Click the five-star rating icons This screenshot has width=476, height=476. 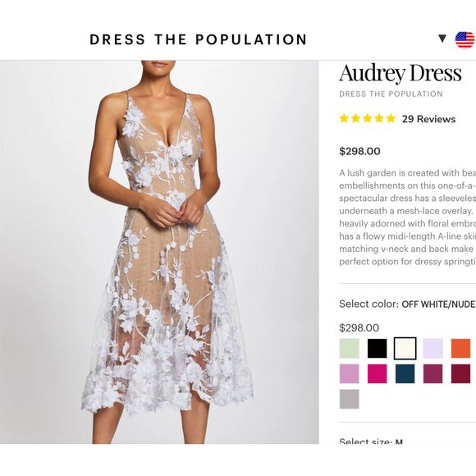click(x=368, y=118)
